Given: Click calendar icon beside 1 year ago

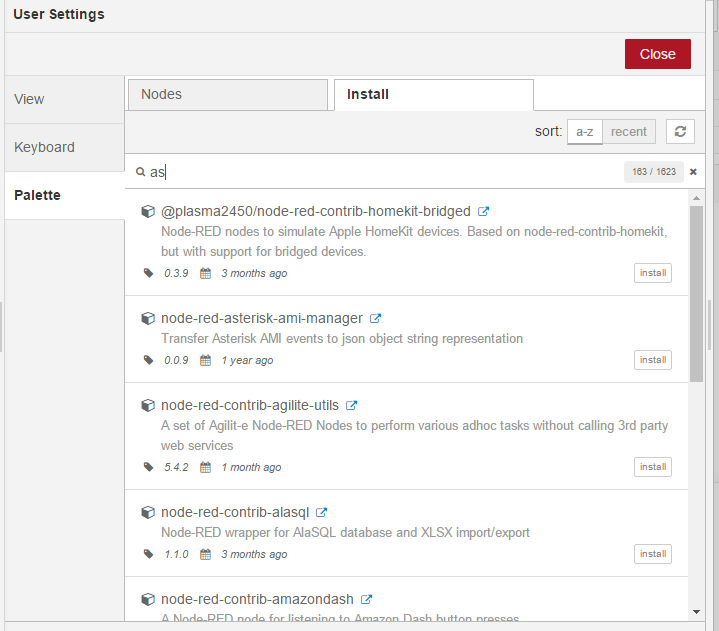Looking at the screenshot, I should point(205,360).
